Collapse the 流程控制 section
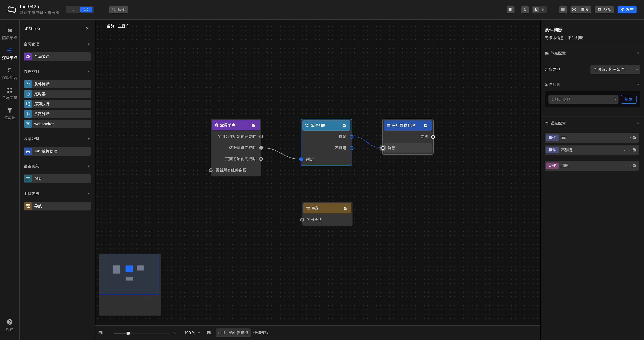 point(89,71)
